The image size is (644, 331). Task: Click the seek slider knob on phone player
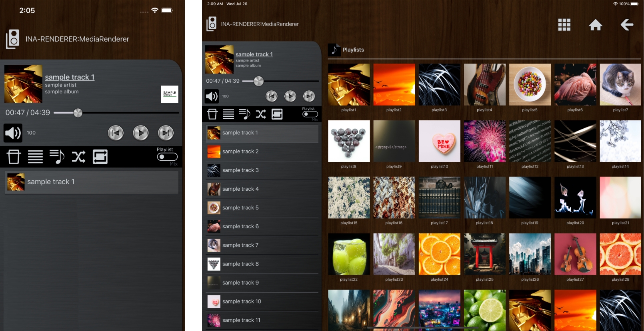pyautogui.click(x=78, y=113)
